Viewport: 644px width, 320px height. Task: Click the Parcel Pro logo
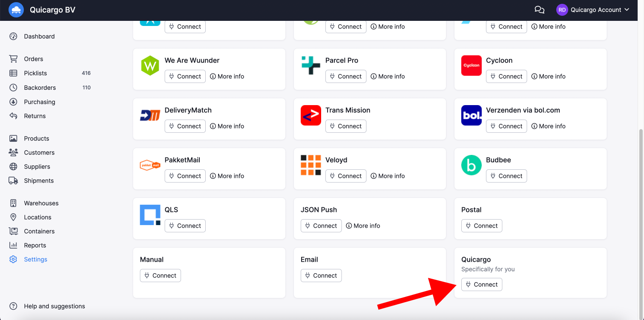coord(311,66)
